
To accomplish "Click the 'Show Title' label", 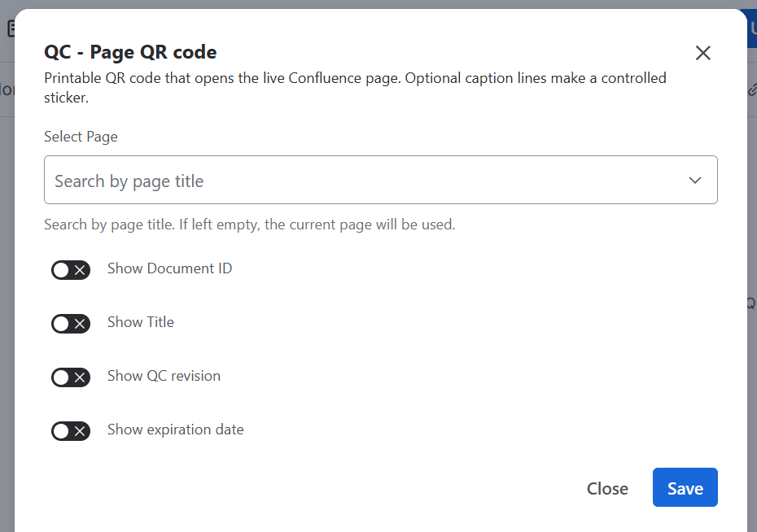I will [141, 322].
